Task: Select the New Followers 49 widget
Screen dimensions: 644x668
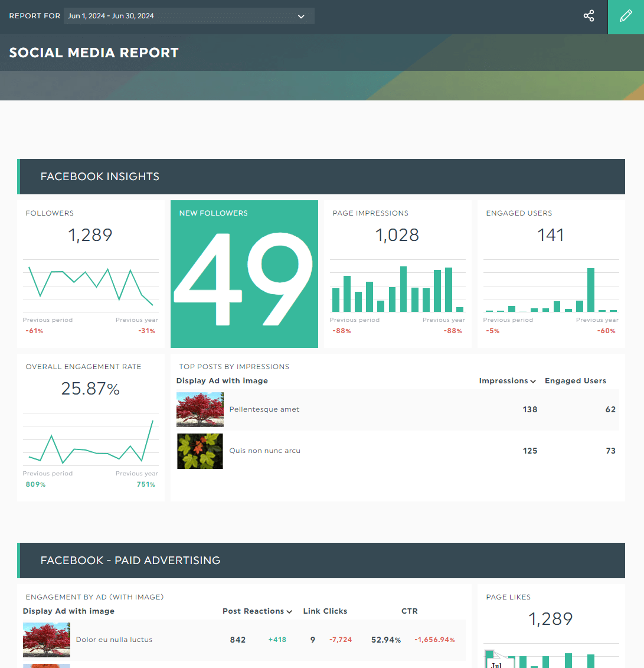Action: coord(244,274)
